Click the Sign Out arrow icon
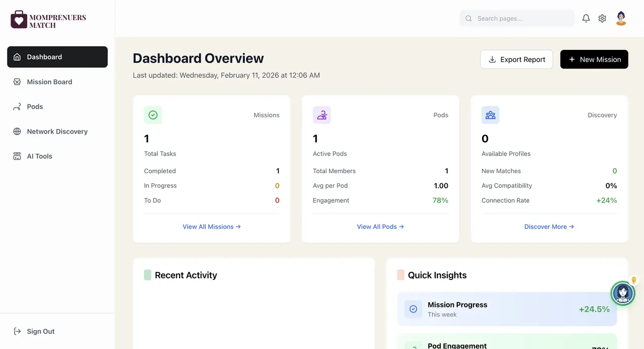644x349 pixels. click(17, 331)
